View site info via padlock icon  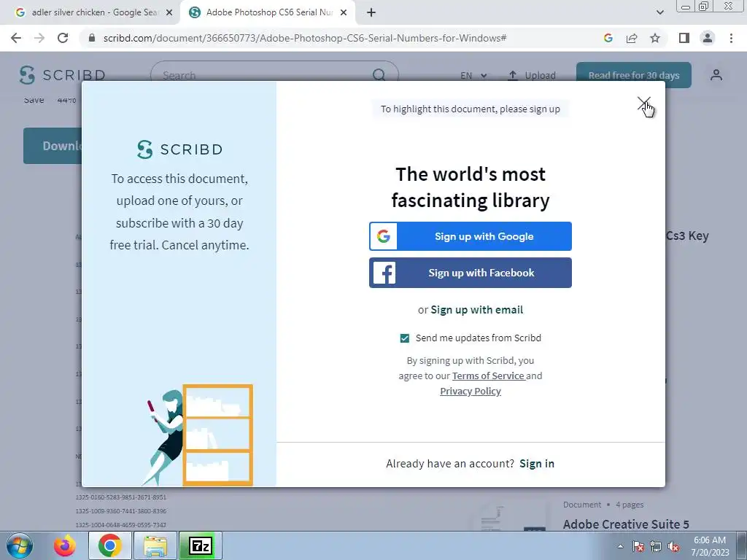point(92,38)
